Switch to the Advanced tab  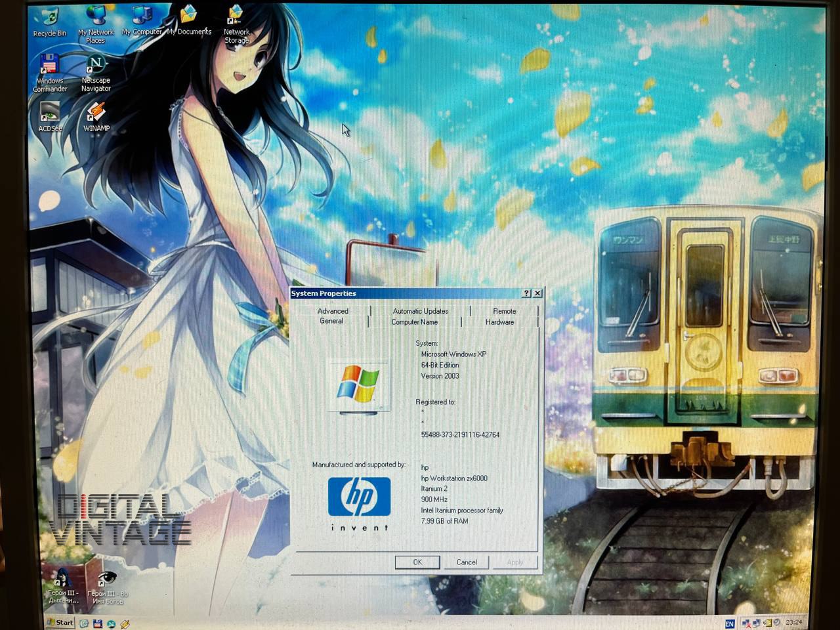[333, 311]
